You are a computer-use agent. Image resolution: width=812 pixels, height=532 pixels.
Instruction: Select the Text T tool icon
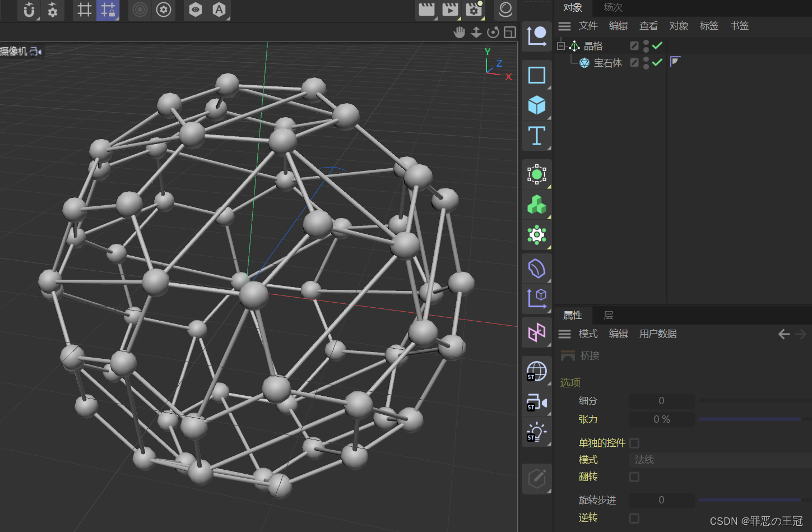(537, 136)
